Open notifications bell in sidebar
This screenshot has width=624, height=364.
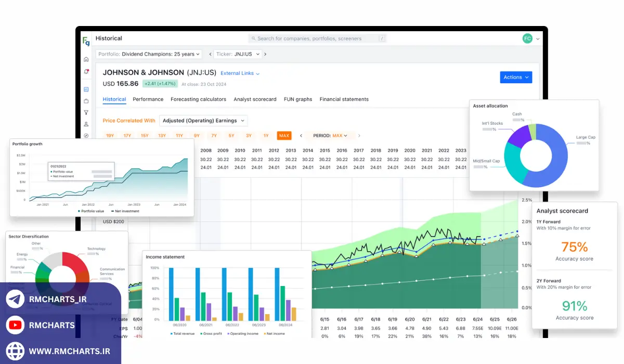pyautogui.click(x=86, y=72)
